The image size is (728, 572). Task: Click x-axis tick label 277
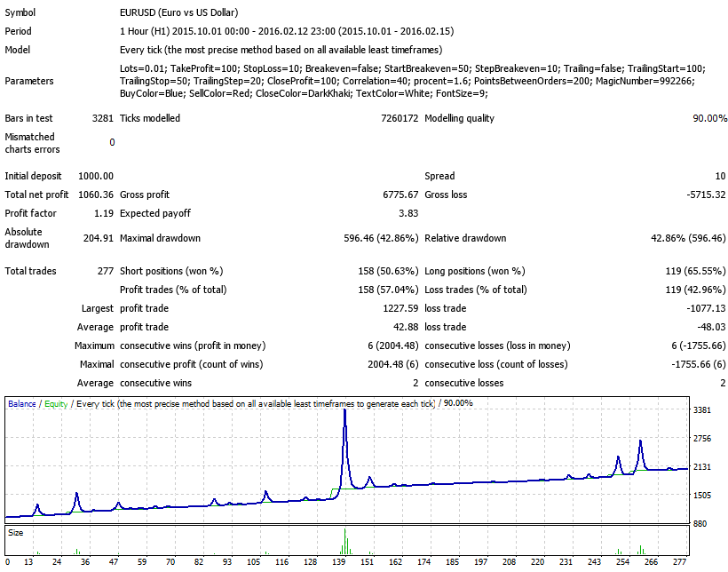tap(679, 561)
